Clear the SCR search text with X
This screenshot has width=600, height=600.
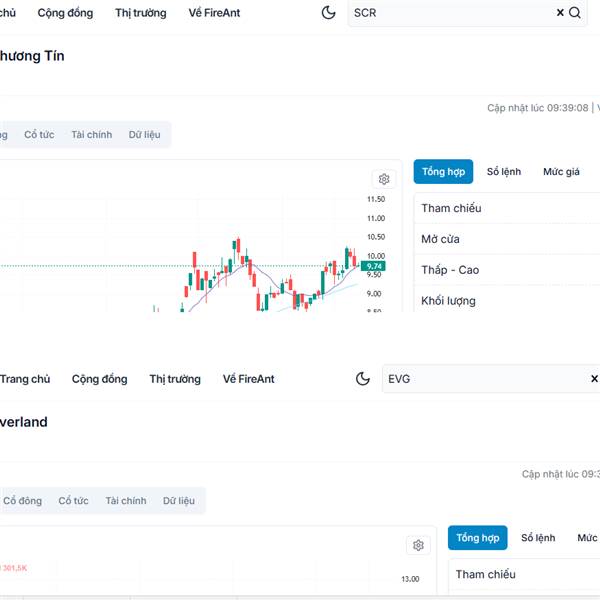[x=560, y=13]
